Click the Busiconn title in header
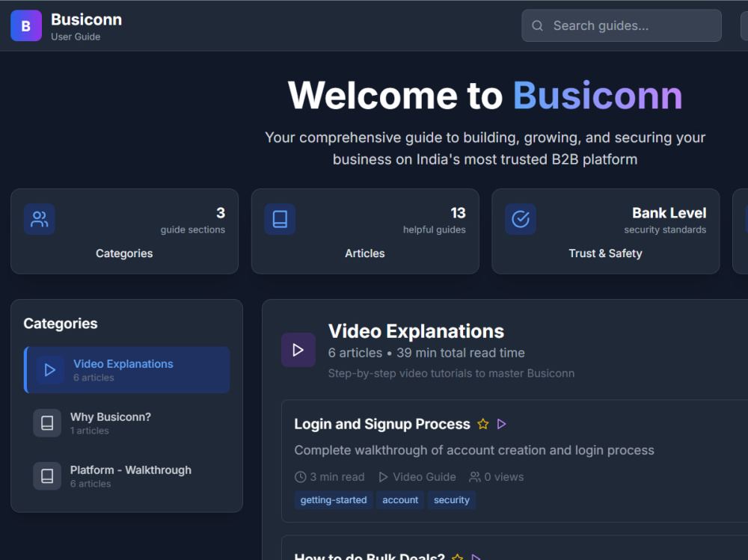 coord(86,19)
